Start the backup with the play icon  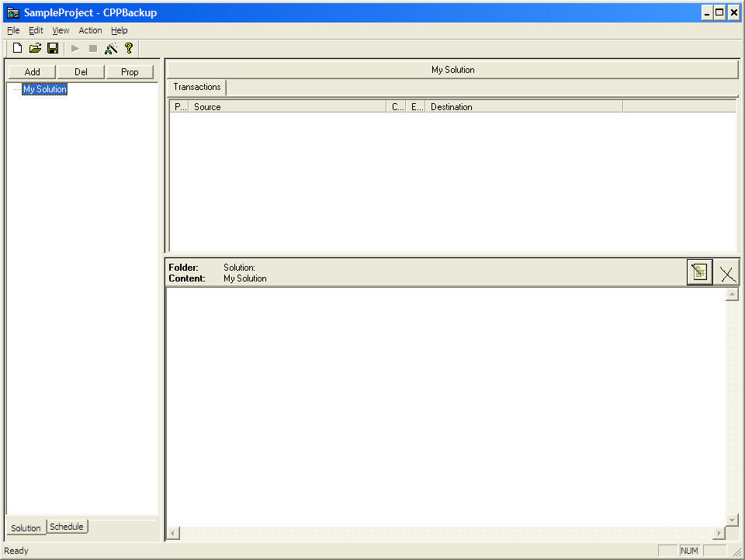tap(75, 48)
